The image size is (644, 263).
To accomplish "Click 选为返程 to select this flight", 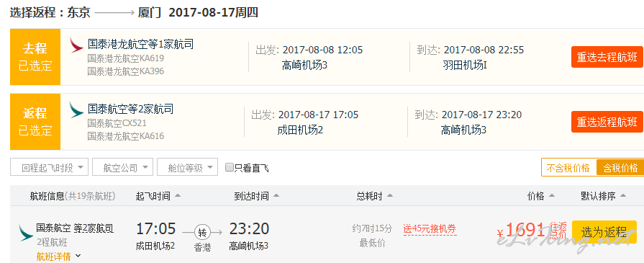I will coord(604,232).
